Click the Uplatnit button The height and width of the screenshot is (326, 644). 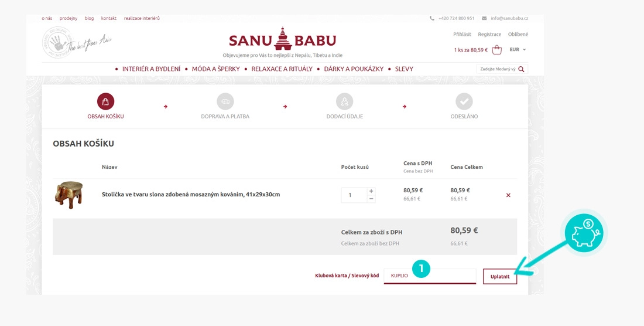pyautogui.click(x=500, y=277)
